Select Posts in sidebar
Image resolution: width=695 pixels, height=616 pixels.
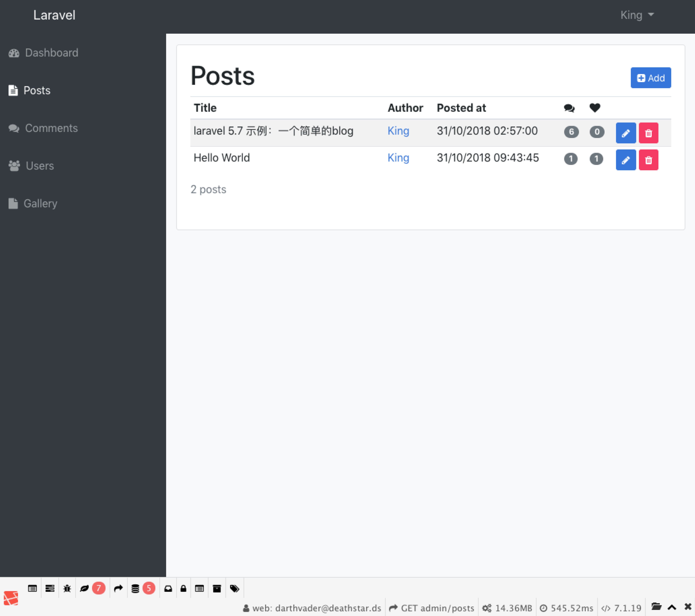[x=29, y=90]
